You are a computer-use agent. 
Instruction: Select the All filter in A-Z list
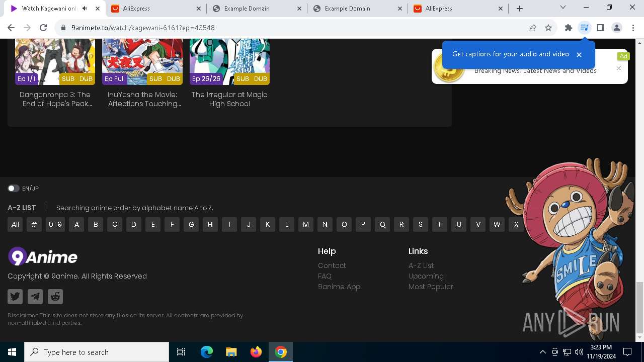[x=15, y=224]
